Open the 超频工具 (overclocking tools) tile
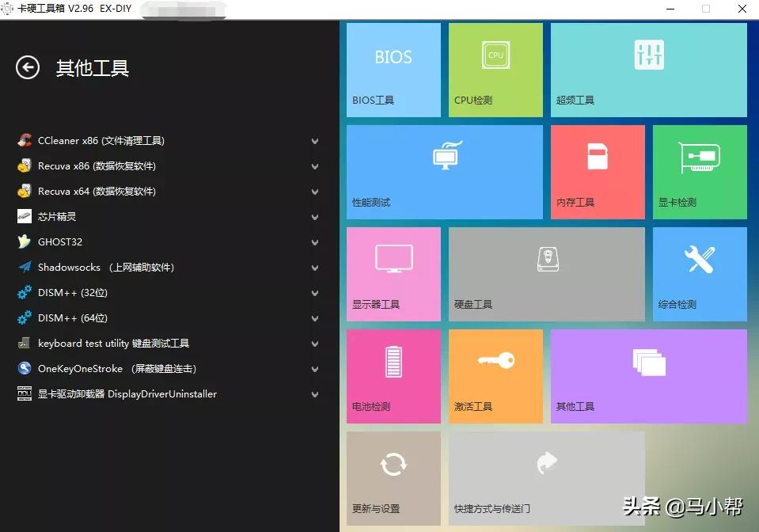This screenshot has width=759, height=532. tap(648, 70)
